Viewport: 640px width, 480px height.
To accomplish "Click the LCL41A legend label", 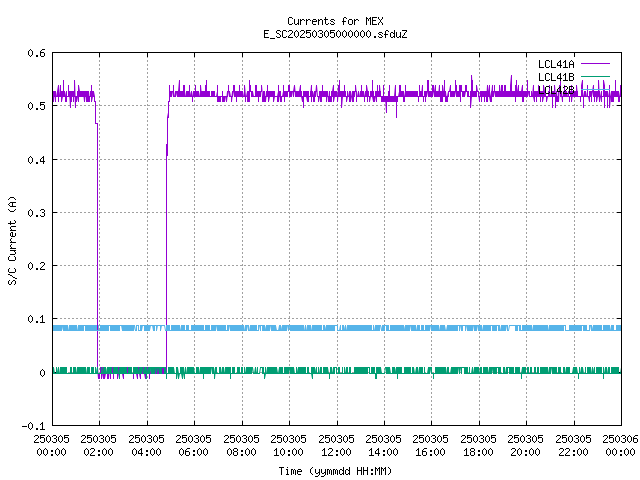I will (x=556, y=64).
